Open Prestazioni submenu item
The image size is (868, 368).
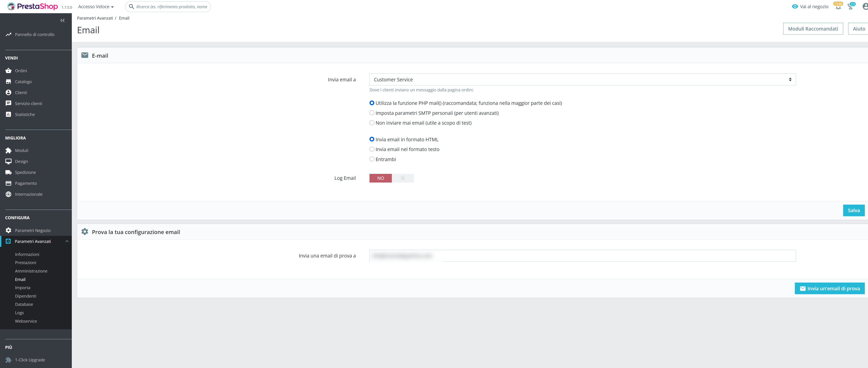pyautogui.click(x=26, y=262)
